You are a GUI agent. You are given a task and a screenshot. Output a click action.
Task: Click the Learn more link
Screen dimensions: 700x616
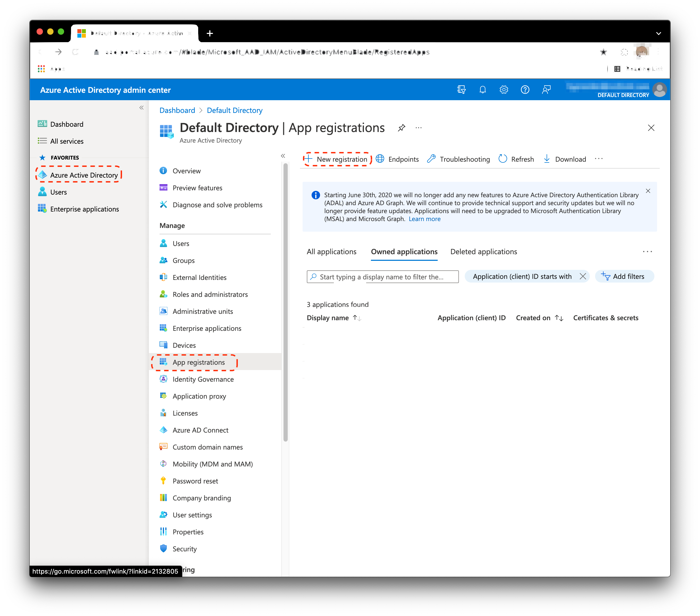pyautogui.click(x=424, y=219)
